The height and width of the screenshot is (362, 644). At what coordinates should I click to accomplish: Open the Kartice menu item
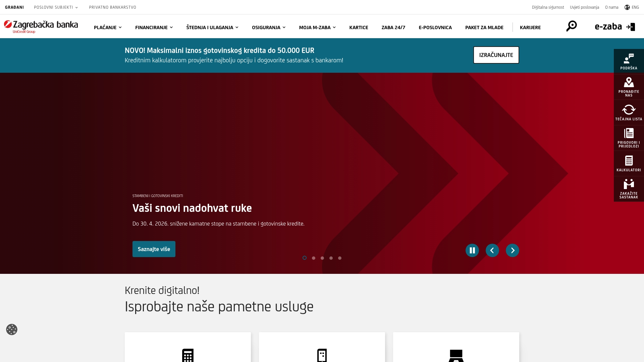click(x=359, y=27)
